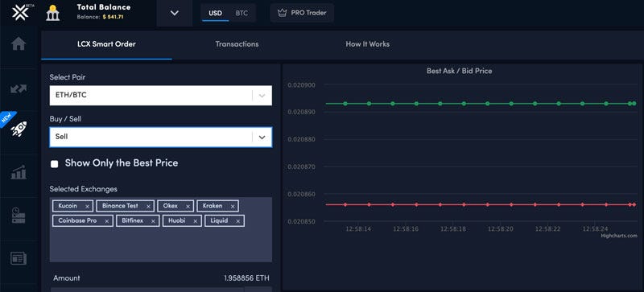The width and height of the screenshot is (644, 292).
Task: Open the Buy / Sell dropdown
Action: (x=160, y=138)
